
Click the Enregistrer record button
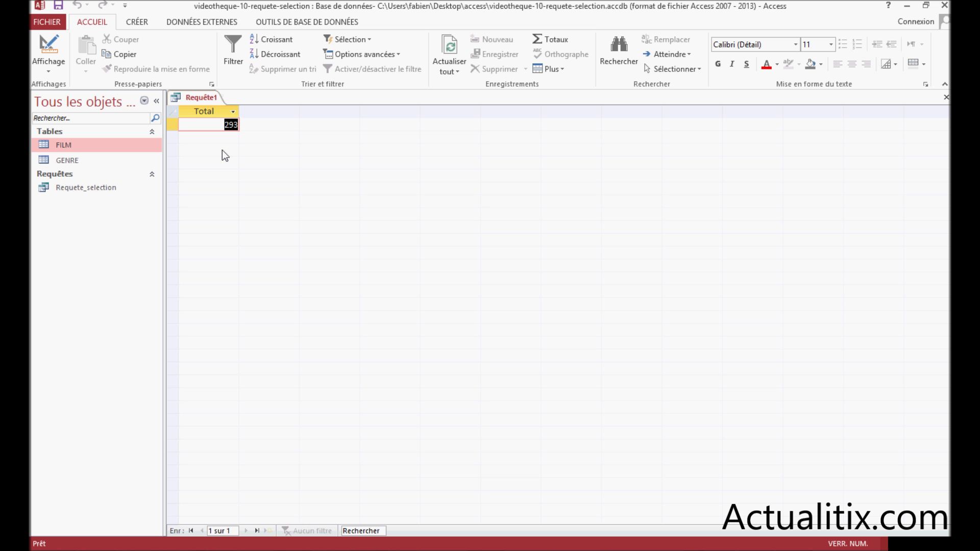click(494, 54)
